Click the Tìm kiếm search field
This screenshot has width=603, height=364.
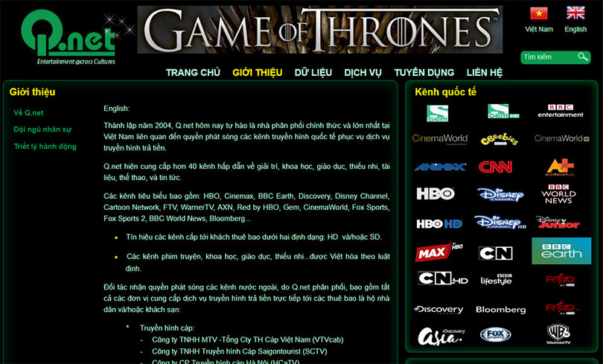tap(547, 57)
